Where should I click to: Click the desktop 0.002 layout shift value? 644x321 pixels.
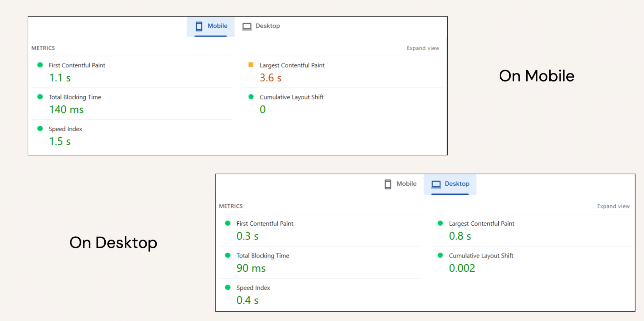click(x=462, y=268)
